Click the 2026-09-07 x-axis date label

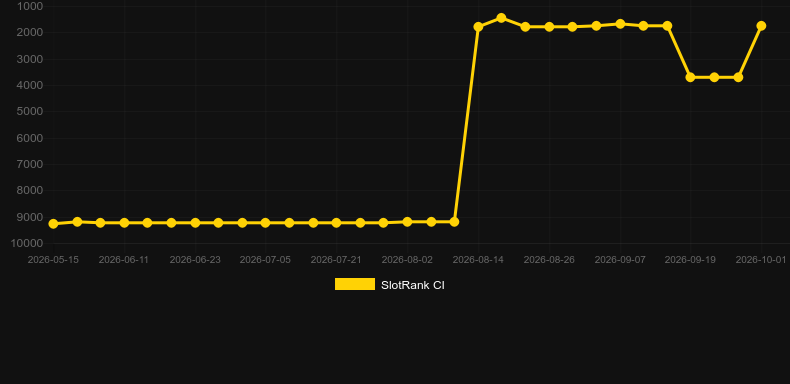[x=620, y=260]
